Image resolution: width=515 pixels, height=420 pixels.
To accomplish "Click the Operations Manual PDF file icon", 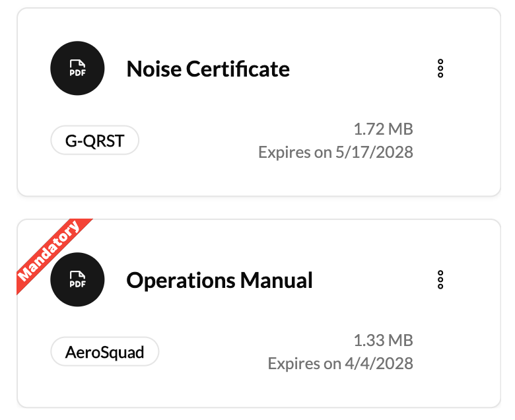I will pos(78,280).
